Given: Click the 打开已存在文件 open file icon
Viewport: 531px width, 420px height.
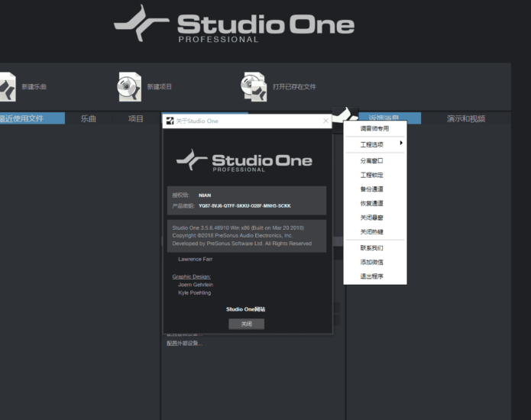Looking at the screenshot, I should [x=254, y=87].
